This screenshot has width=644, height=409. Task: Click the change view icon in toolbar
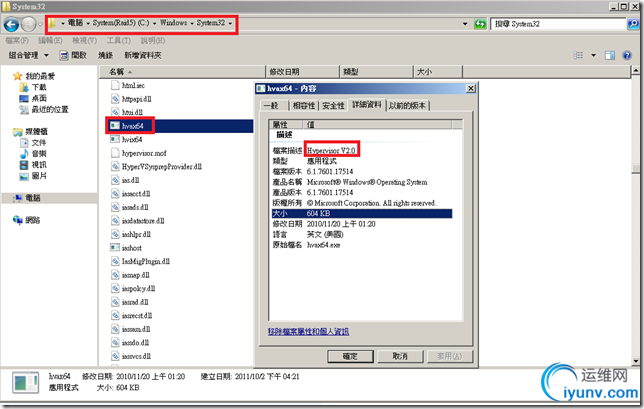[x=578, y=55]
